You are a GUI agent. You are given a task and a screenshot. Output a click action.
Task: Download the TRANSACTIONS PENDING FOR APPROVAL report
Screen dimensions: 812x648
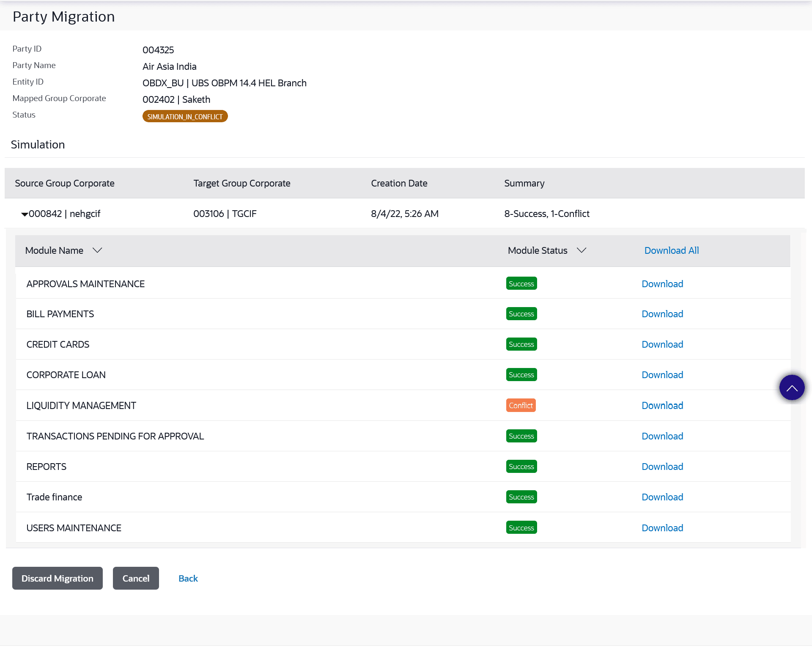coord(662,436)
